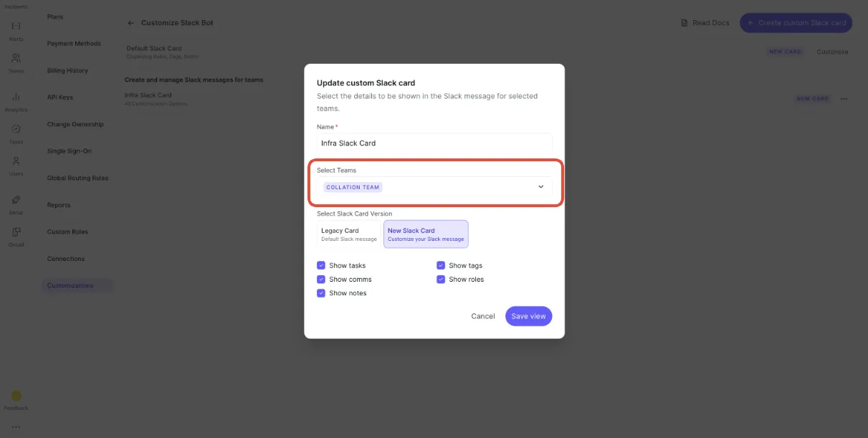Viewport: 868px width, 438px height.
Task: Toggle the Show tasks checkbox
Action: click(321, 265)
